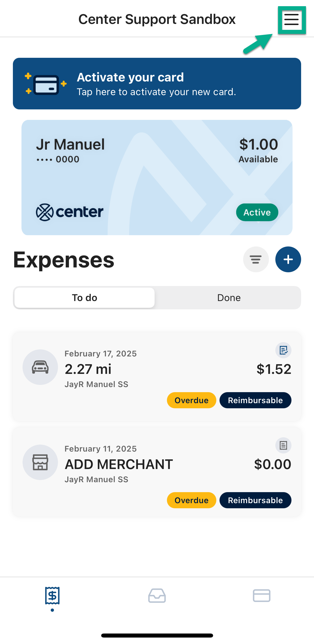Open the Expenses tab in bottom bar
This screenshot has width=314, height=644.
52,596
